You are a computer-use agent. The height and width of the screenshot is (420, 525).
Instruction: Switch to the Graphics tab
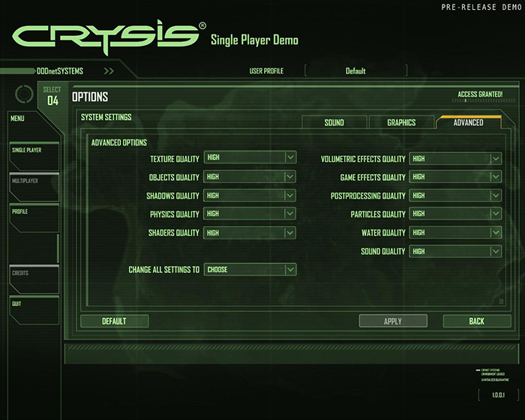(401, 122)
